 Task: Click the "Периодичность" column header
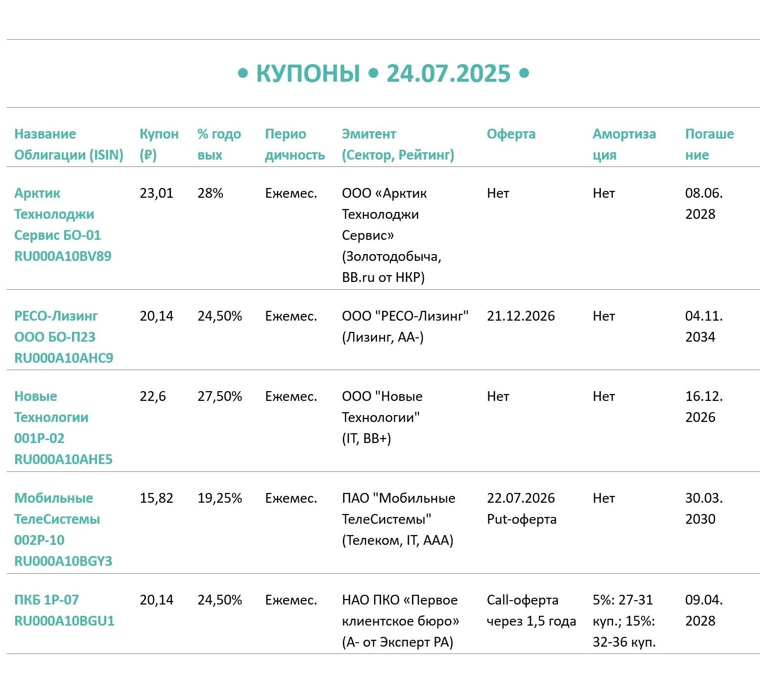click(x=295, y=144)
